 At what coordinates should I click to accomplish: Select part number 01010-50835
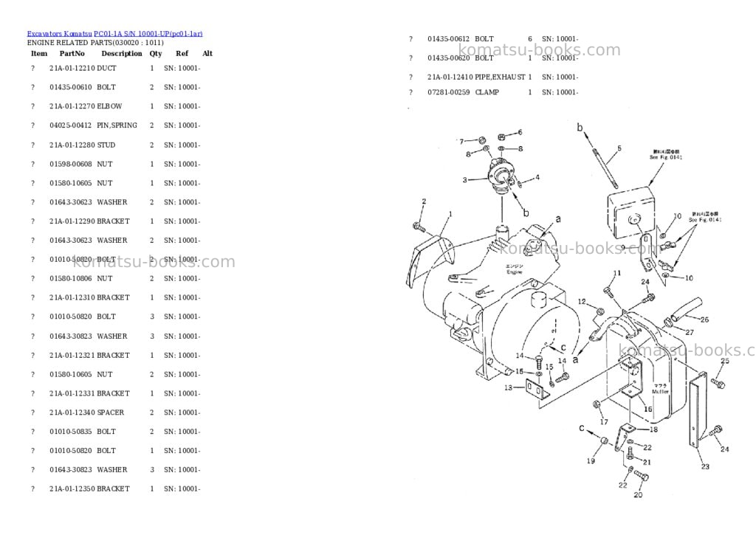coord(71,432)
